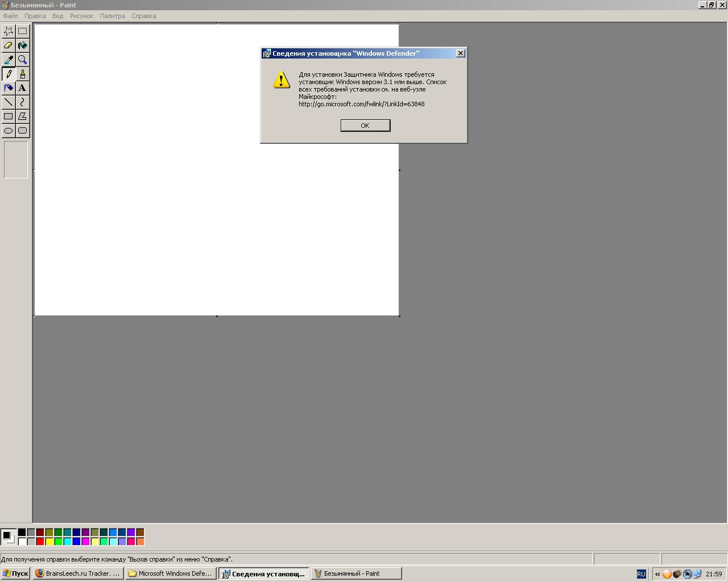Screen dimensions: 728x582
Task: Select the Polygon tool
Action: (x=22, y=117)
